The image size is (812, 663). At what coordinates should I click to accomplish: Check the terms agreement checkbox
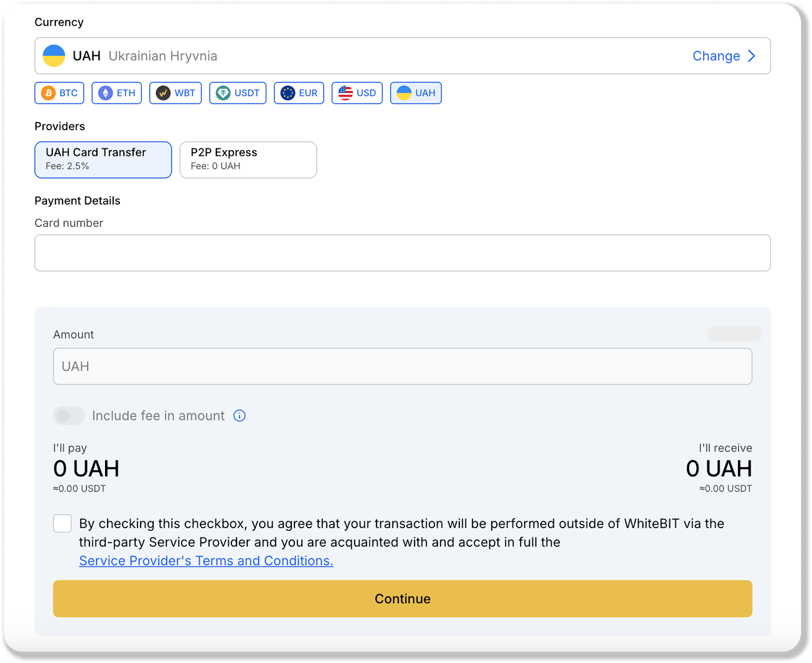coord(62,524)
